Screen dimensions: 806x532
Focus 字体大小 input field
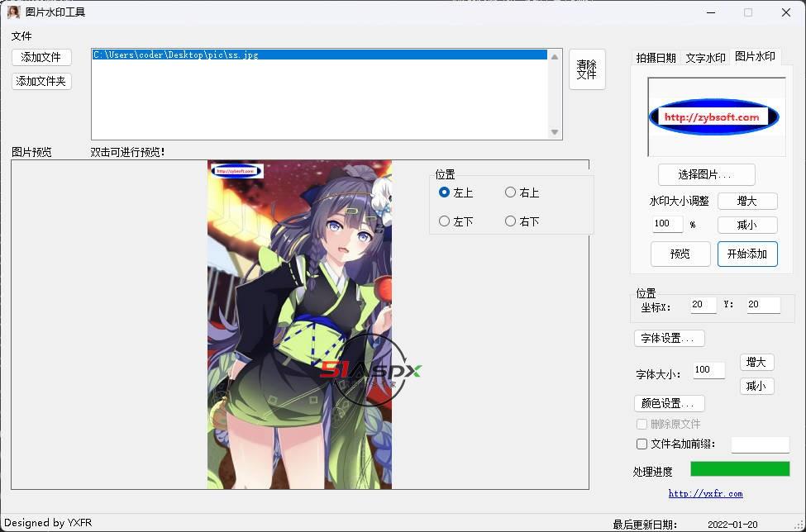[x=708, y=370]
